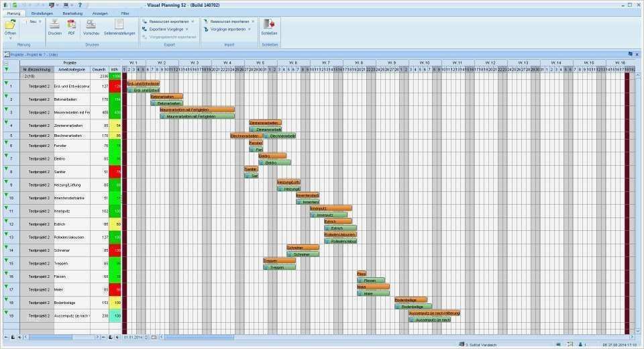The height and width of the screenshot is (349, 644).
Task: Click the monitor icon in quick access bar
Action: coord(52,5)
